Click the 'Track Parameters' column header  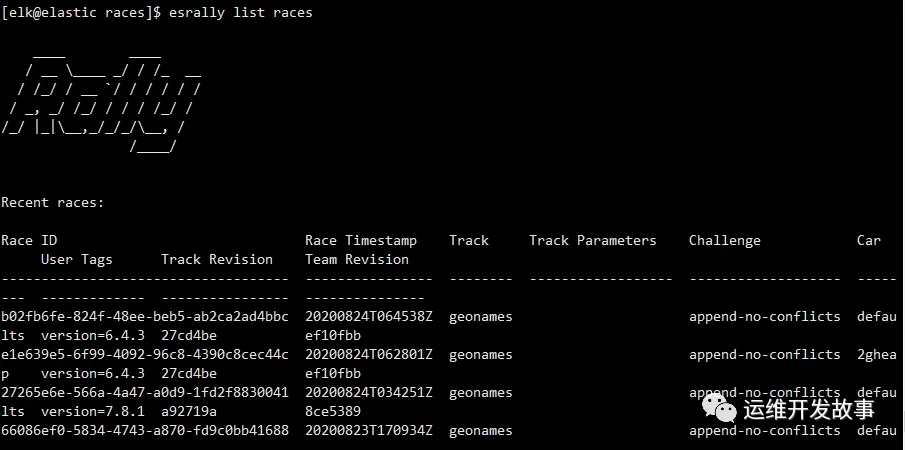click(x=593, y=241)
